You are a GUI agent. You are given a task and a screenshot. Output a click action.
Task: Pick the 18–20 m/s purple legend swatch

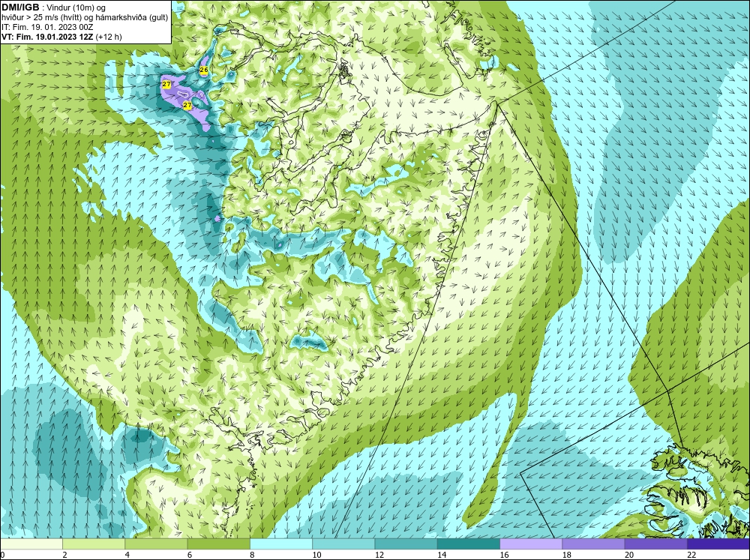[x=593, y=544]
